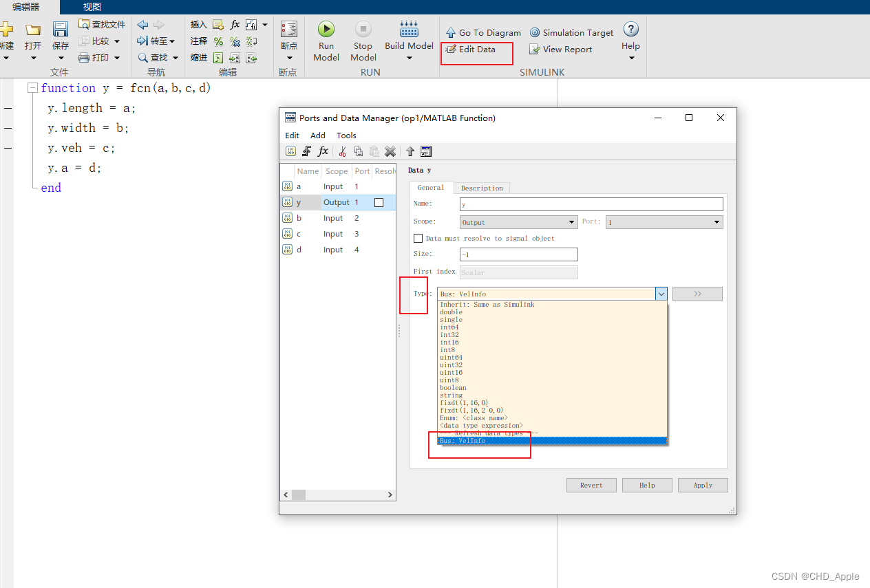Image resolution: width=870 pixels, height=588 pixels.
Task: Click the scissors Cut icon in the manager
Action: point(342,151)
